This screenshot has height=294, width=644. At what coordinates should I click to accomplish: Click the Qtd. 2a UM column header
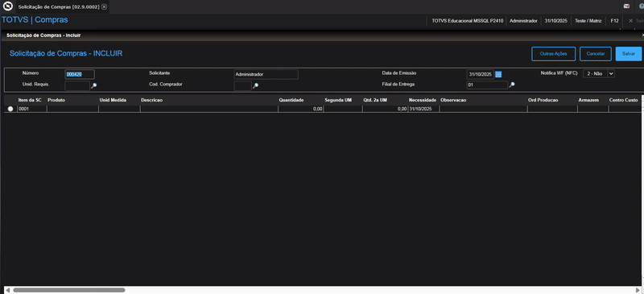click(x=375, y=100)
